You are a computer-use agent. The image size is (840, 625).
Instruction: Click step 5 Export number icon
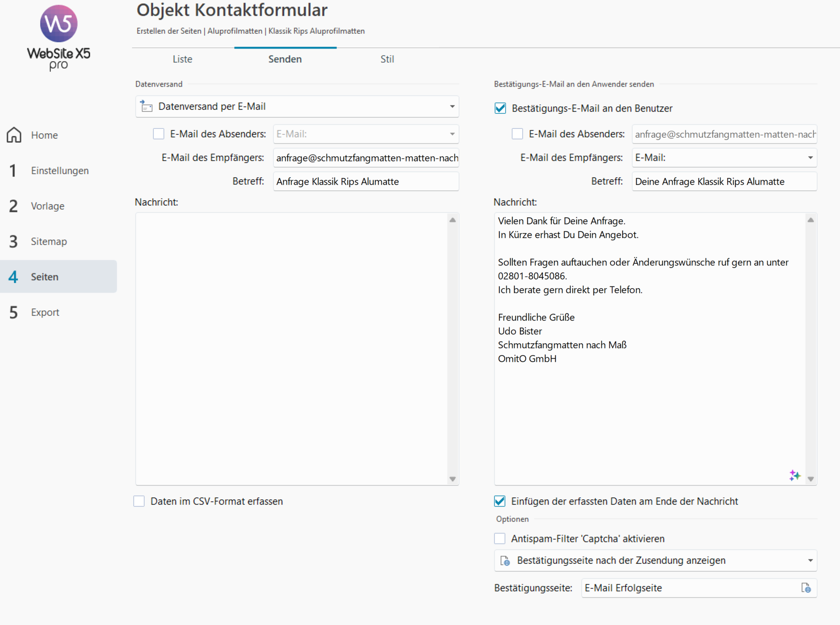[13, 312]
